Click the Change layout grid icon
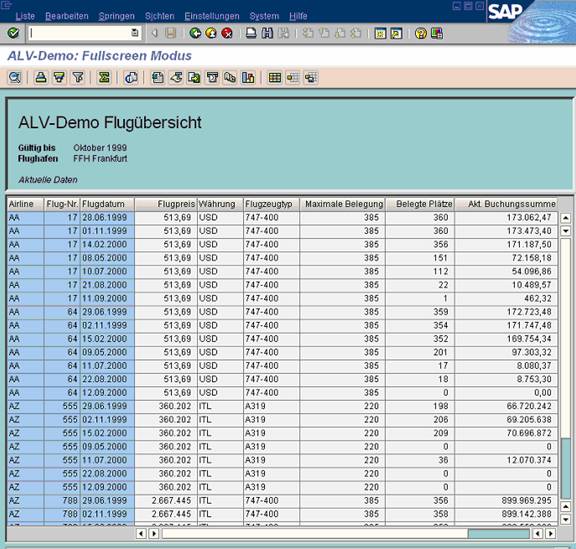This screenshot has height=549, width=576. pyautogui.click(x=275, y=78)
